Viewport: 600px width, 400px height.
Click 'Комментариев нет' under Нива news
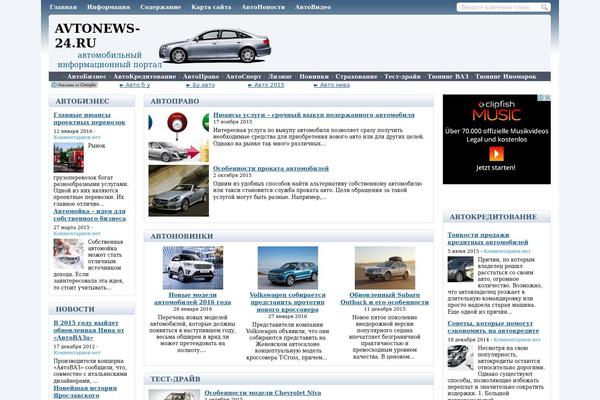[x=77, y=353]
